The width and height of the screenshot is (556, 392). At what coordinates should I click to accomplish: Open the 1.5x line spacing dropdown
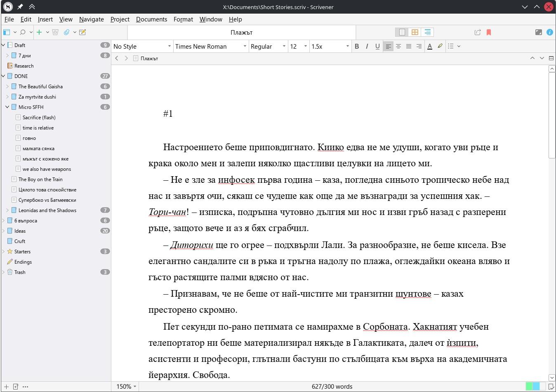330,46
